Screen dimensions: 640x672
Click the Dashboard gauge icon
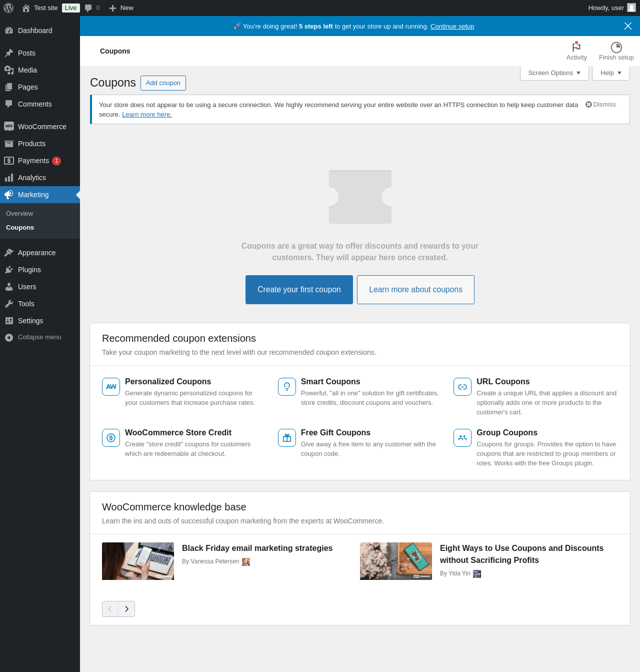9,31
